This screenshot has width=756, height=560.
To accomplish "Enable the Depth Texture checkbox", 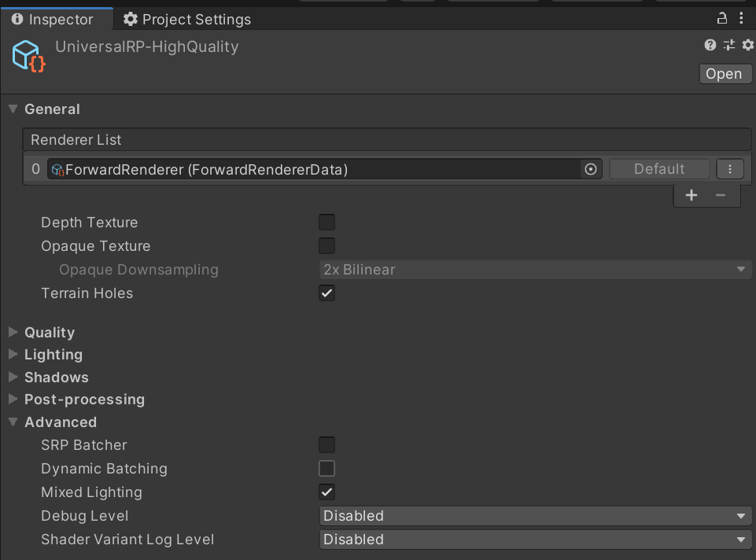I will tap(326, 223).
